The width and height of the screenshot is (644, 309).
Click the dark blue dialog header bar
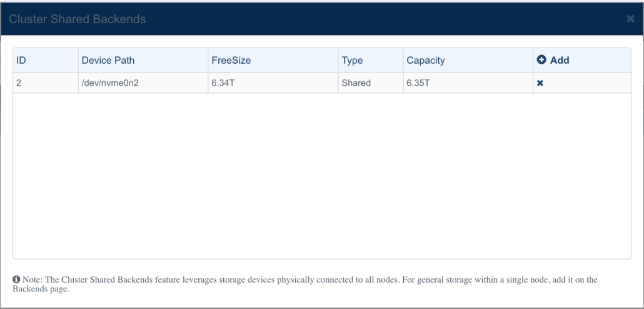[322, 19]
